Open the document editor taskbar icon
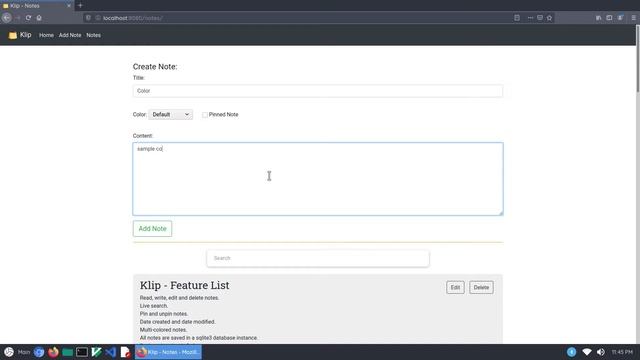Viewport: 640px width, 360px height. [125, 352]
